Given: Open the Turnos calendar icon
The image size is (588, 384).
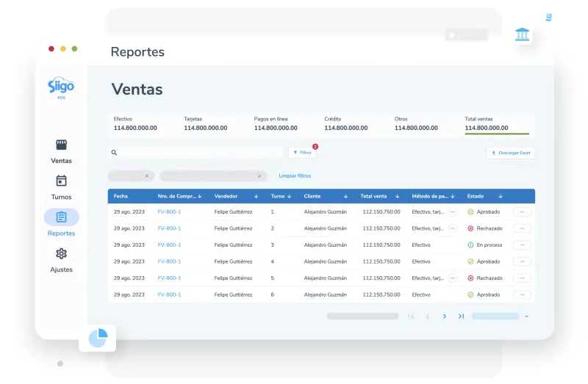Looking at the screenshot, I should point(61,181).
